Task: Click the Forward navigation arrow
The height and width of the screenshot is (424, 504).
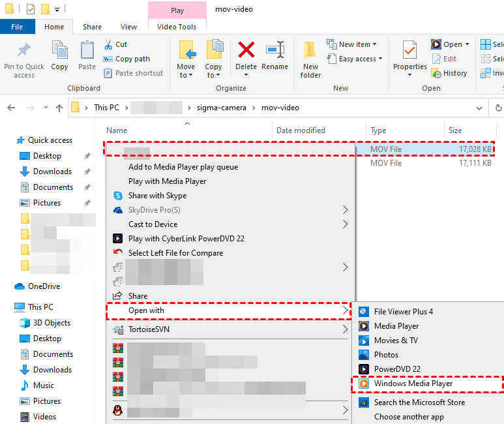Action: click(31, 108)
